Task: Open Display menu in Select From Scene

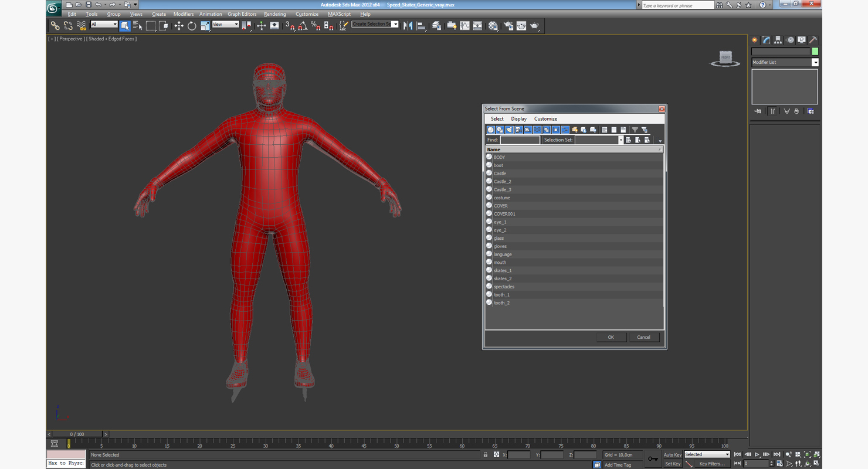Action: (x=519, y=119)
